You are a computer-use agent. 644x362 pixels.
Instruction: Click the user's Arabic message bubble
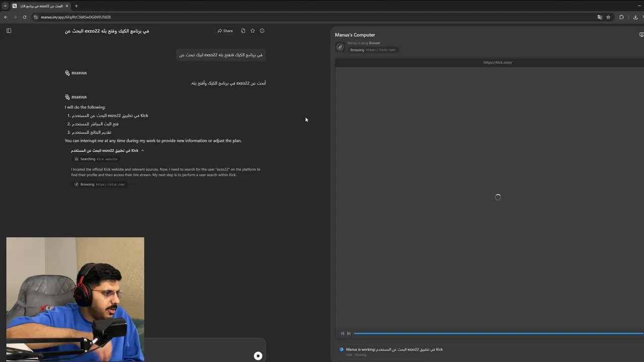coord(221,55)
